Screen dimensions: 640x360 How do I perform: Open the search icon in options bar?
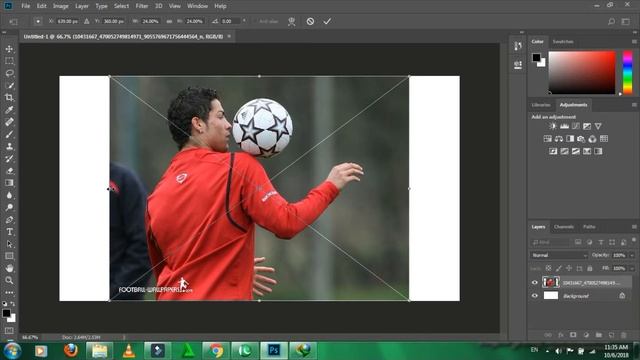coord(611,22)
